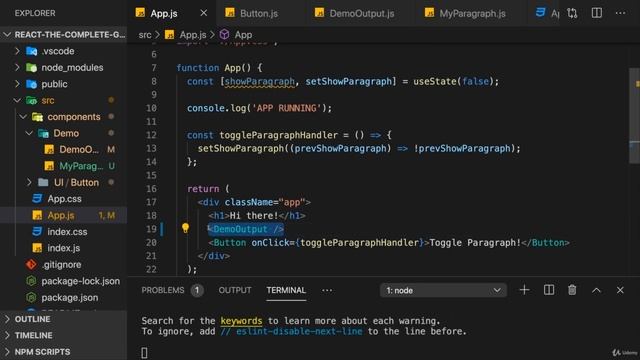Click the 'APP RUNNING' string on line 10
The width and height of the screenshot is (640, 360).
pyautogui.click(x=286, y=108)
